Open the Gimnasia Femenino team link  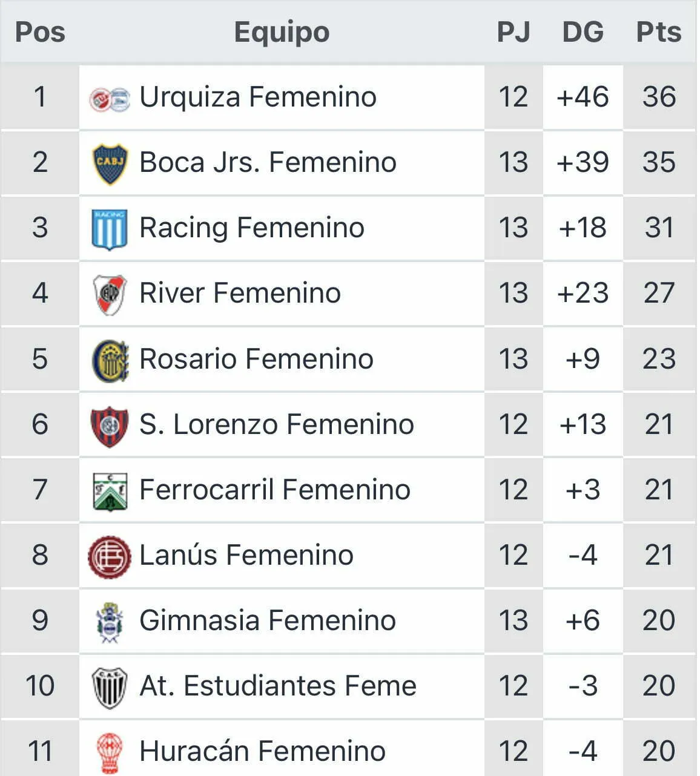tap(268, 620)
